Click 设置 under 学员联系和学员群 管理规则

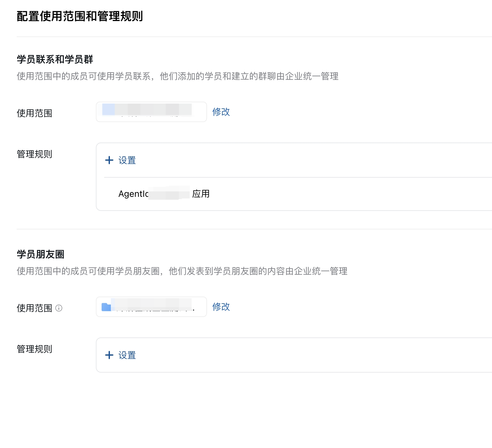[127, 160]
